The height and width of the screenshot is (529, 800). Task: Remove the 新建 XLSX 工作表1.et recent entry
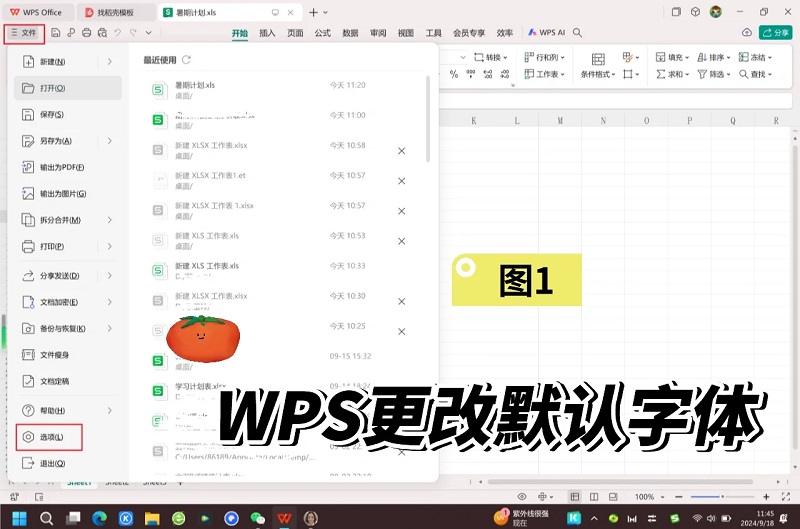click(x=402, y=181)
